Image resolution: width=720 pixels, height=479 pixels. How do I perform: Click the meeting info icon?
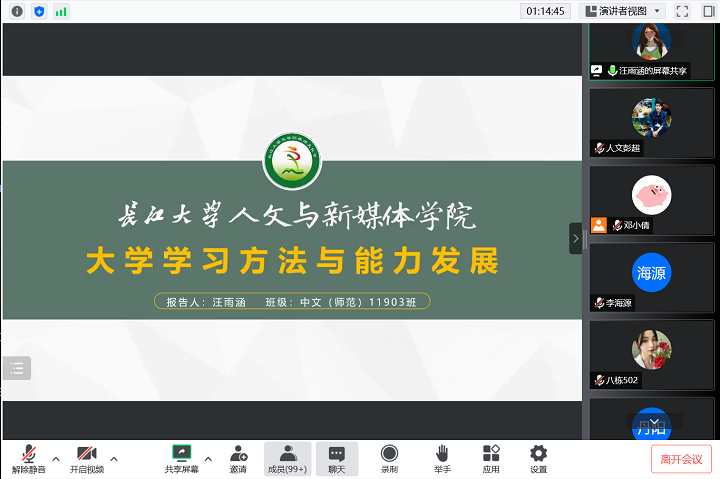pos(17,11)
